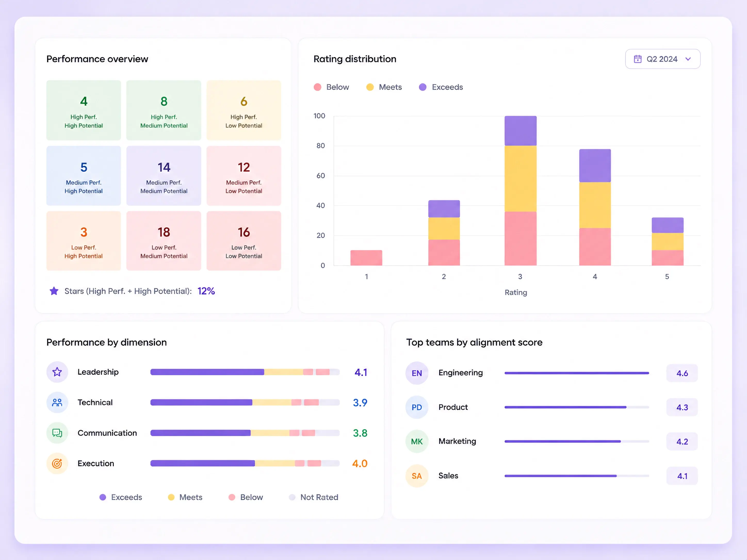The height and width of the screenshot is (560, 747).
Task: Click the purple Stars star icon
Action: click(x=54, y=291)
